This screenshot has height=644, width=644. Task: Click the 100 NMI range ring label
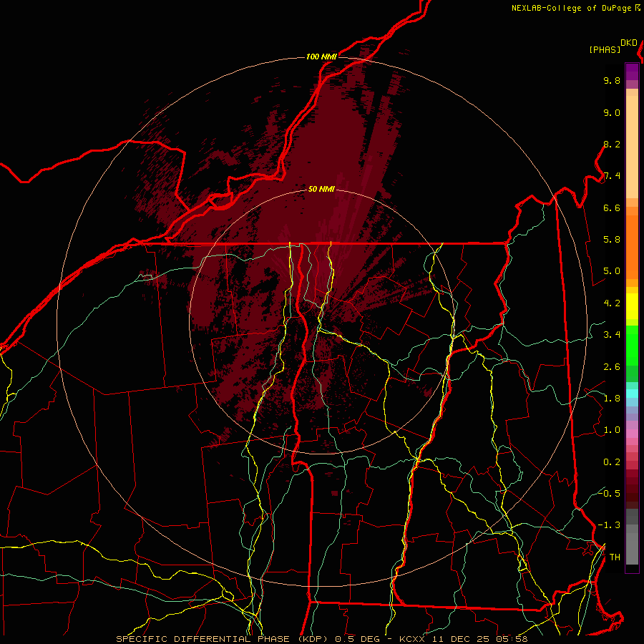point(321,57)
